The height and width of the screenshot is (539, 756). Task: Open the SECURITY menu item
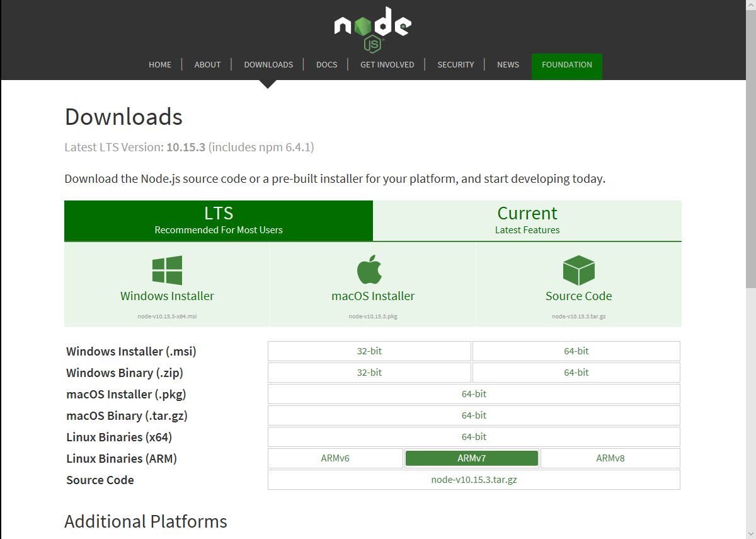(455, 65)
